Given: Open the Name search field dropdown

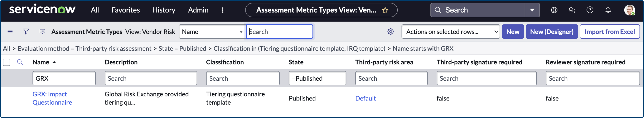Looking at the screenshot, I should coord(212,32).
